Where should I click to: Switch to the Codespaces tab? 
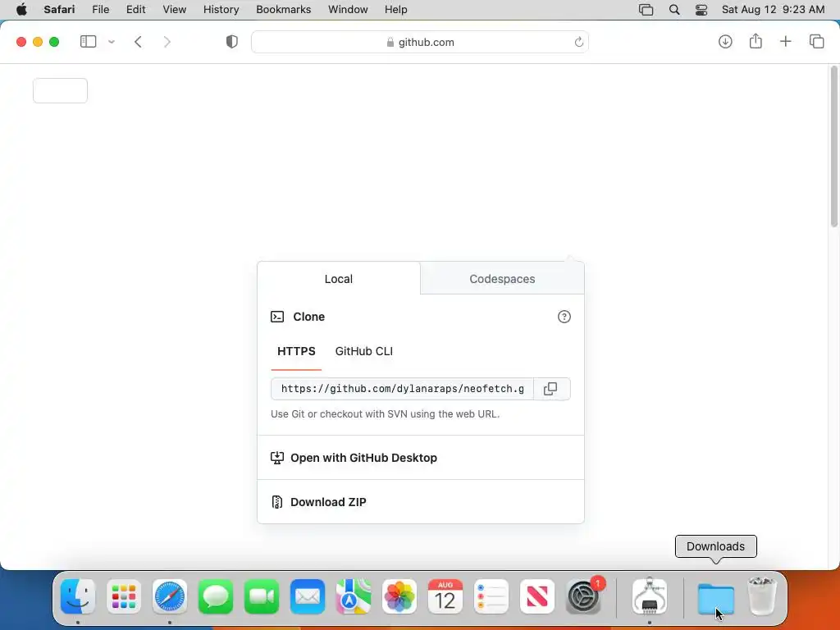pyautogui.click(x=502, y=279)
